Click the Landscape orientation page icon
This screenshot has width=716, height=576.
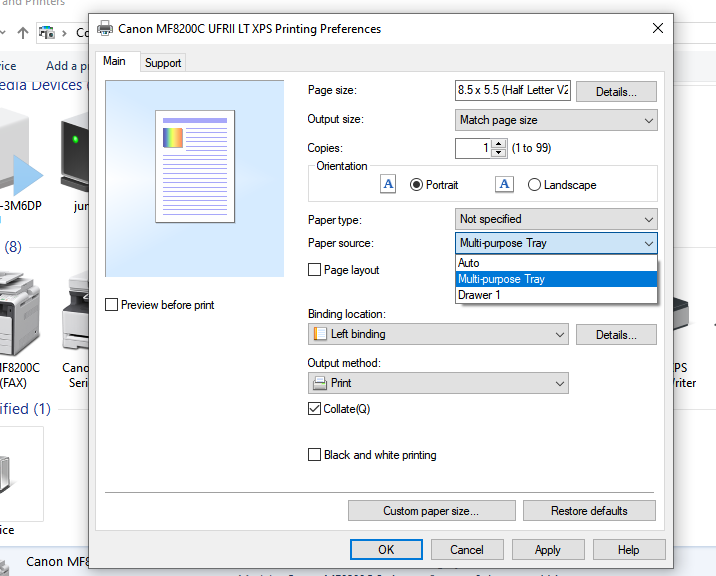504,184
